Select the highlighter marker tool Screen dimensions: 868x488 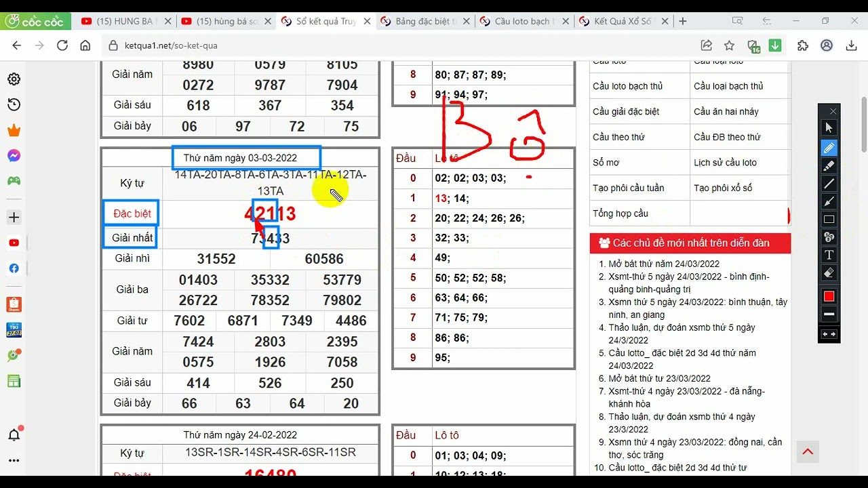(x=829, y=165)
